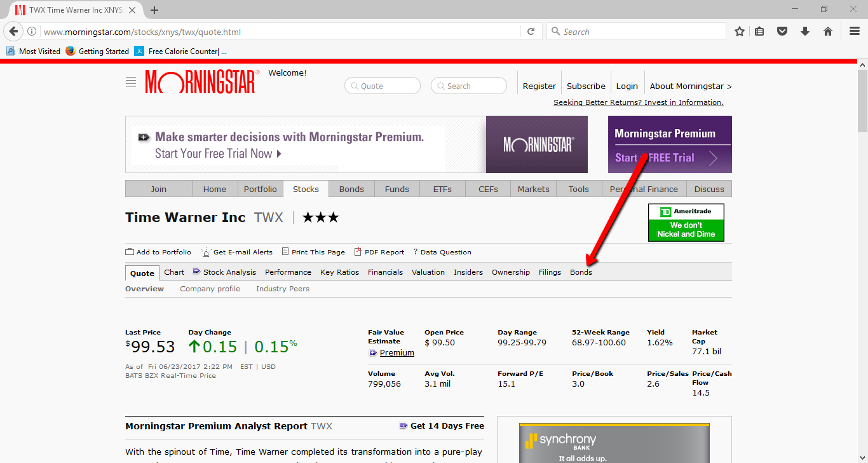The width and height of the screenshot is (868, 463).
Task: Switch to the Valuation sub-tab
Action: tap(428, 272)
